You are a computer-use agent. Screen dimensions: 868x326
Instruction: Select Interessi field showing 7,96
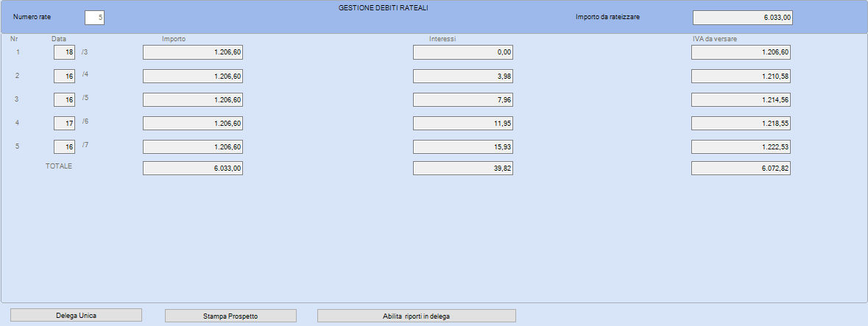pos(463,99)
